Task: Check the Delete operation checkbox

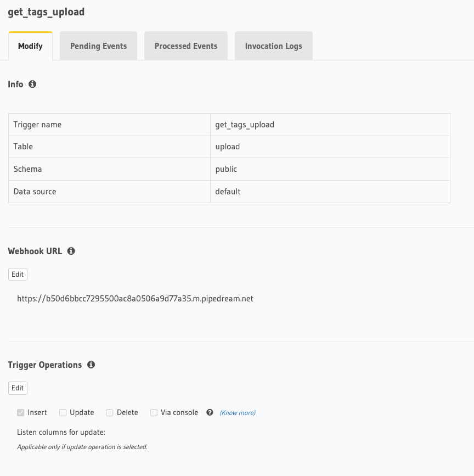Action: [x=110, y=412]
